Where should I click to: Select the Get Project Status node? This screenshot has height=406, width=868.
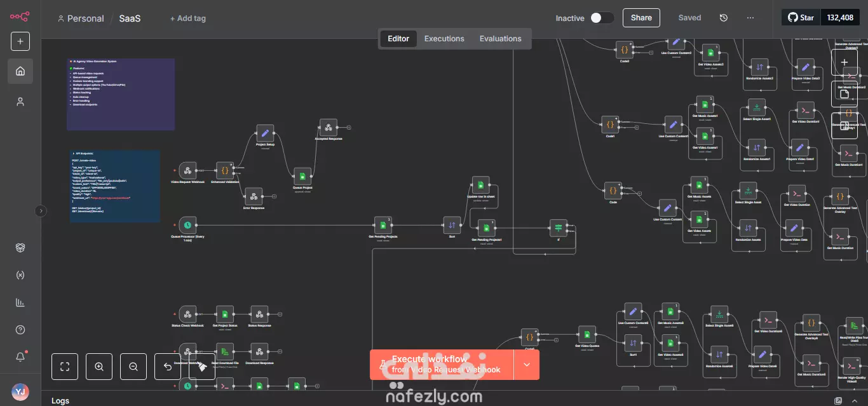[x=224, y=314]
